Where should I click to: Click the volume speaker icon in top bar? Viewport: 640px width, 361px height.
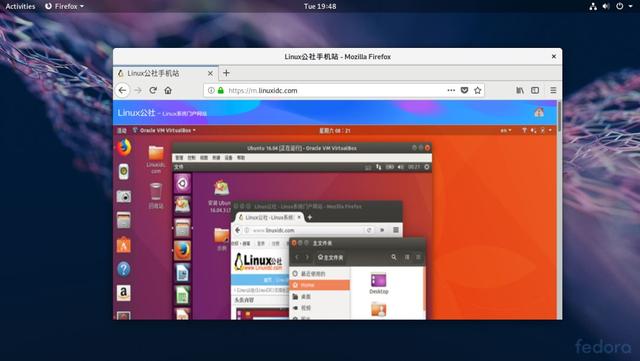point(606,6)
